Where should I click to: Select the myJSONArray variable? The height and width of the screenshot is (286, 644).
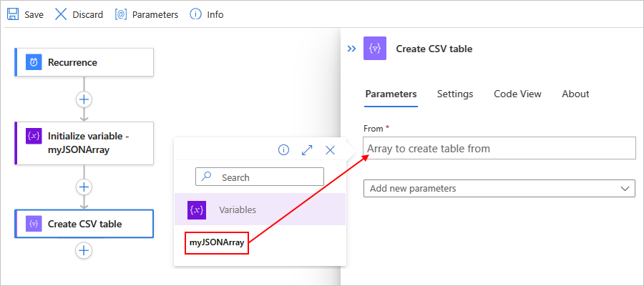click(x=217, y=243)
